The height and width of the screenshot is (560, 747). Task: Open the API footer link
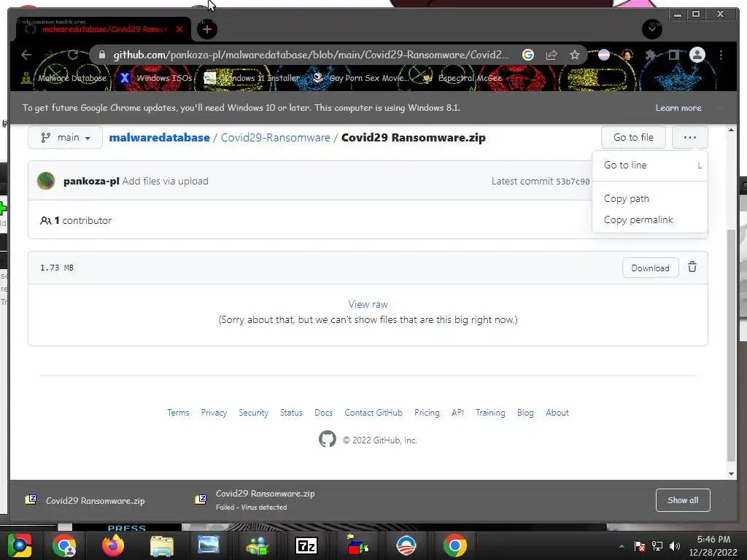tap(458, 413)
